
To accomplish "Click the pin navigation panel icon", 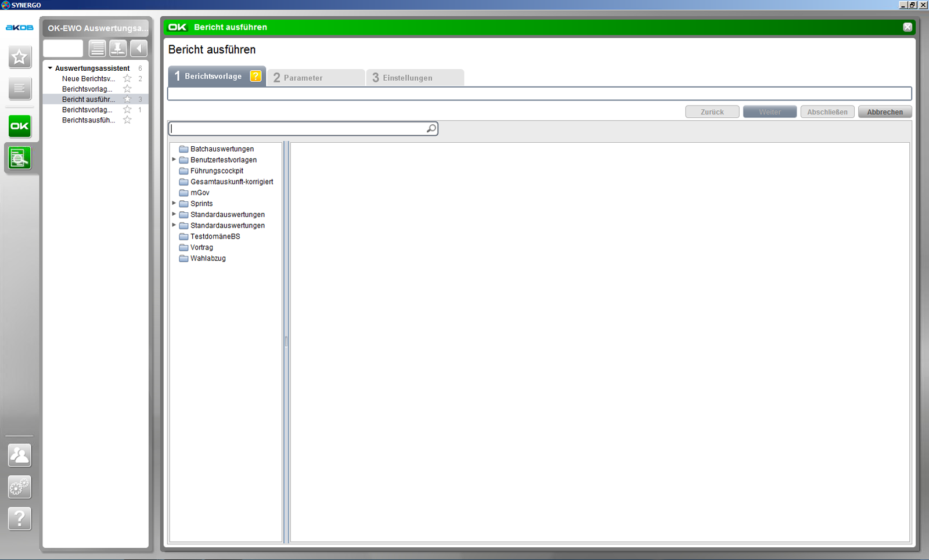I will (118, 49).
